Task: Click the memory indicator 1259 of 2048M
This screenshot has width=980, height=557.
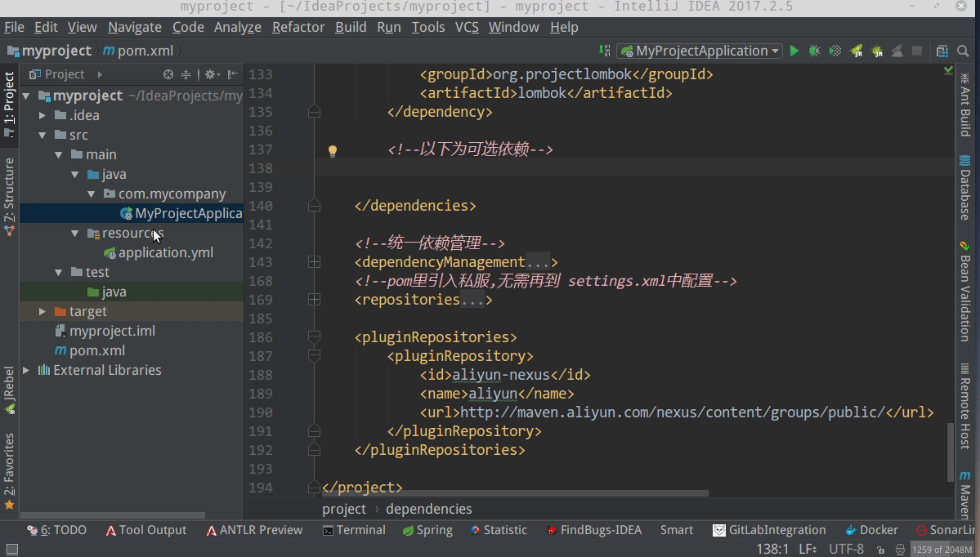Action: [942, 550]
